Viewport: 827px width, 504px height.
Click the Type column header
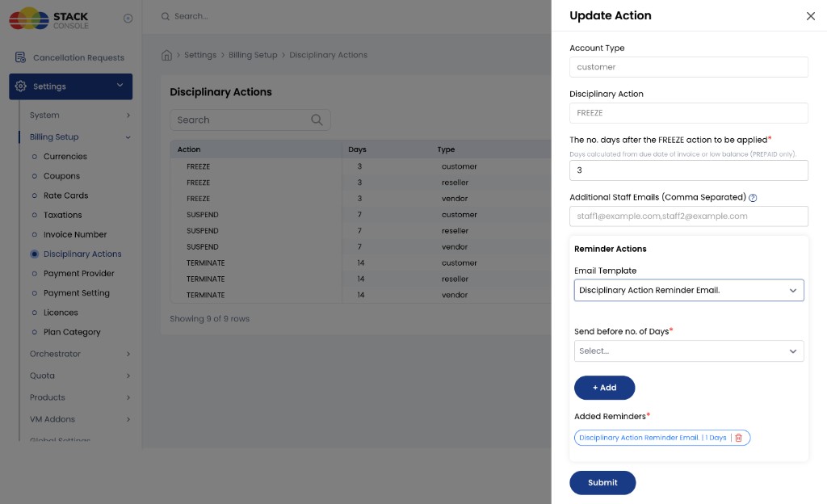[x=446, y=149]
